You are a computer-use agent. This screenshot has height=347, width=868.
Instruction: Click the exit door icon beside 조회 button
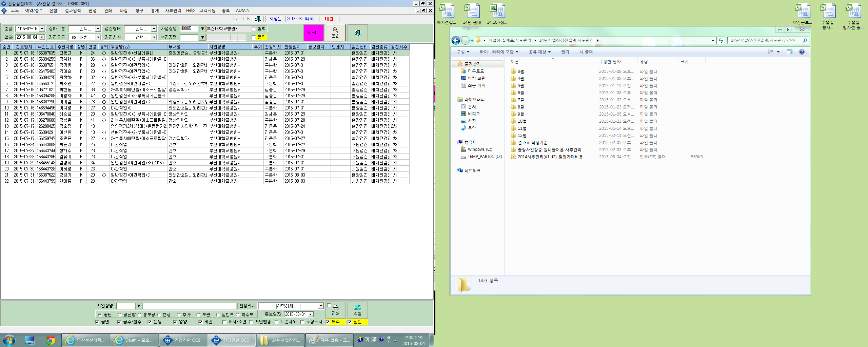[x=357, y=33]
